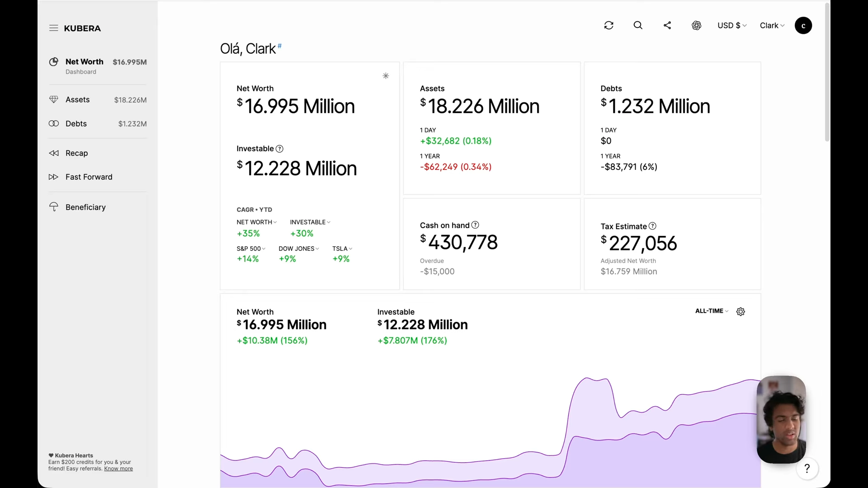Expand the ALL-TIME chart range dropdown
The width and height of the screenshot is (868, 488).
712,311
